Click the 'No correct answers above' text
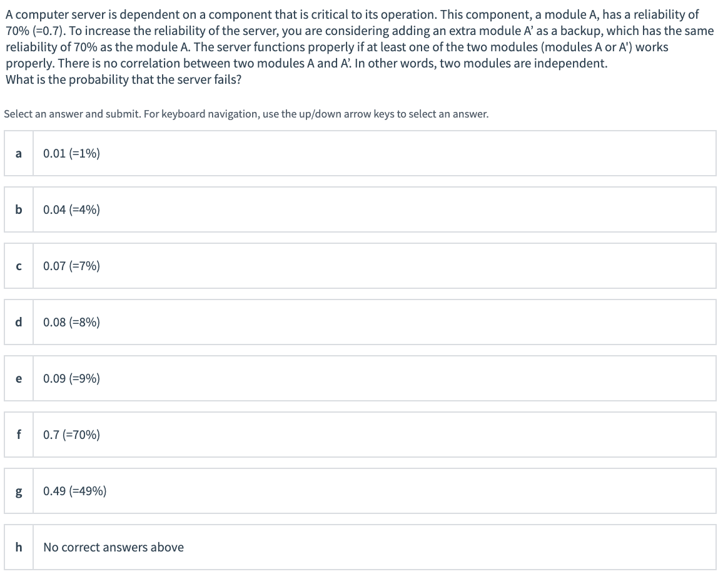 click(113, 547)
